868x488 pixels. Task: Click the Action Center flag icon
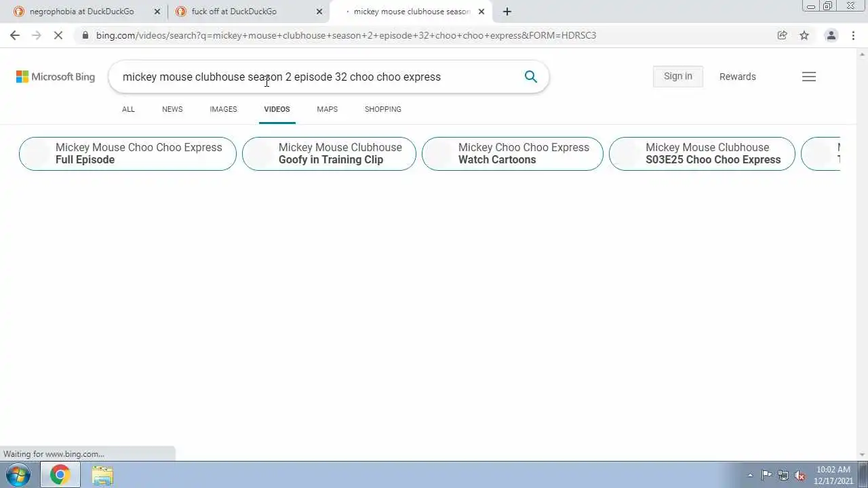(766, 475)
